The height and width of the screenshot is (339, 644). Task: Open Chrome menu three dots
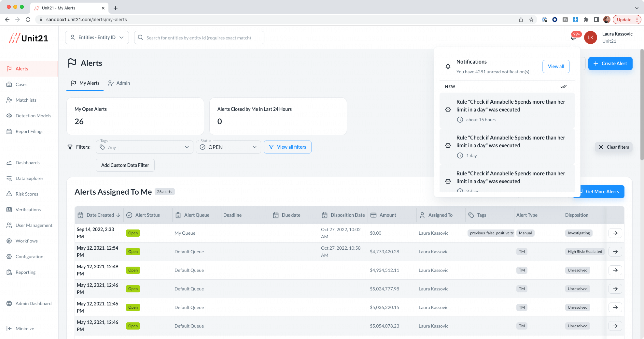[x=637, y=20]
